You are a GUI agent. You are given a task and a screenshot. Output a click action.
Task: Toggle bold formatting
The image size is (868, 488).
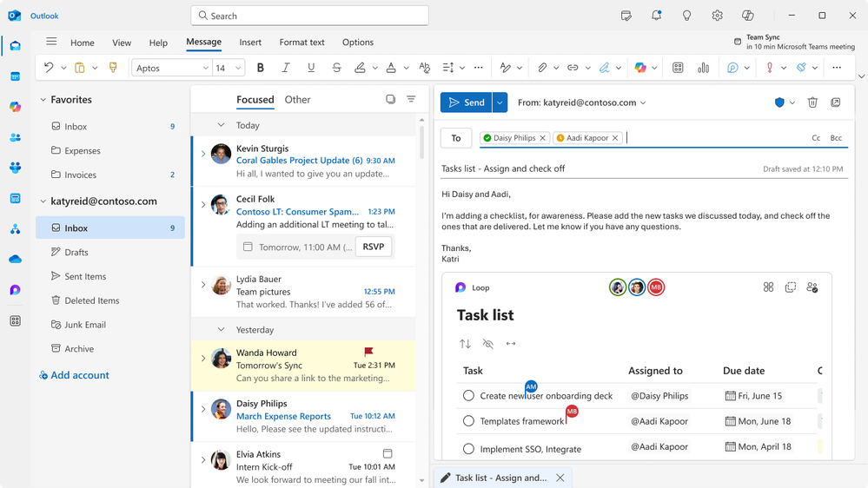click(260, 68)
